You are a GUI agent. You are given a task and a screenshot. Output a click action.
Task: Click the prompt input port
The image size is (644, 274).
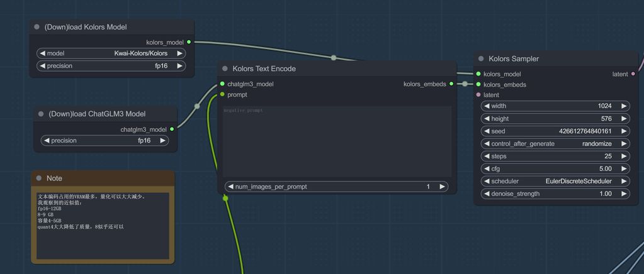[222, 94]
